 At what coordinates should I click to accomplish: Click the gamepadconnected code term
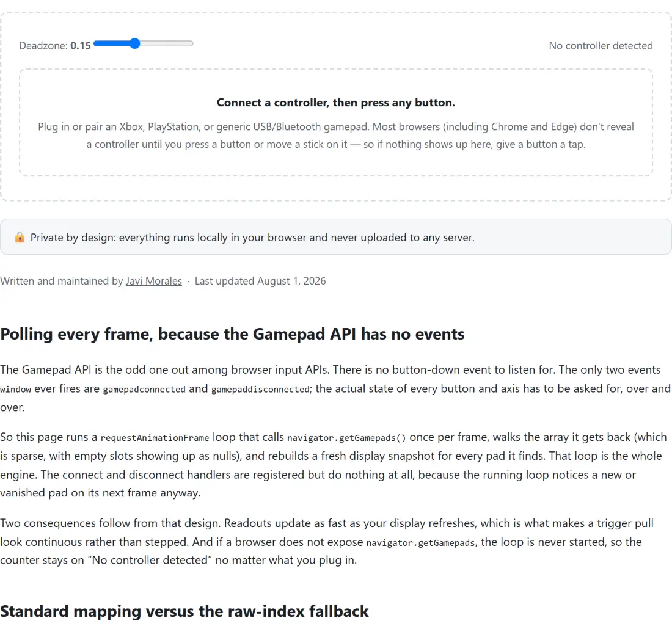144,390
